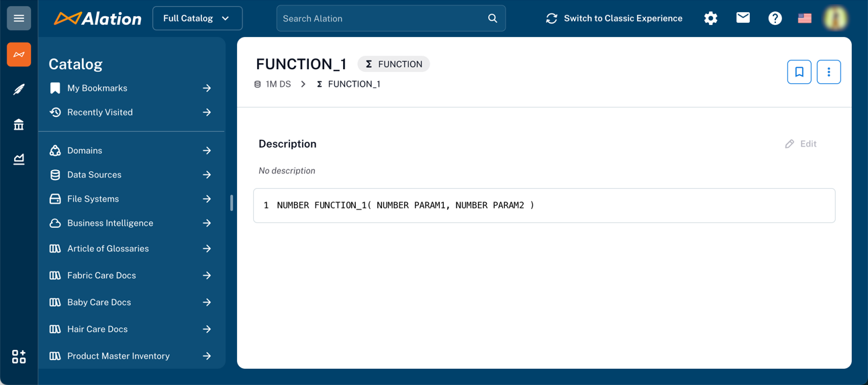Click the Recently Visited clock icon
This screenshot has width=868, height=385.
click(x=55, y=112)
